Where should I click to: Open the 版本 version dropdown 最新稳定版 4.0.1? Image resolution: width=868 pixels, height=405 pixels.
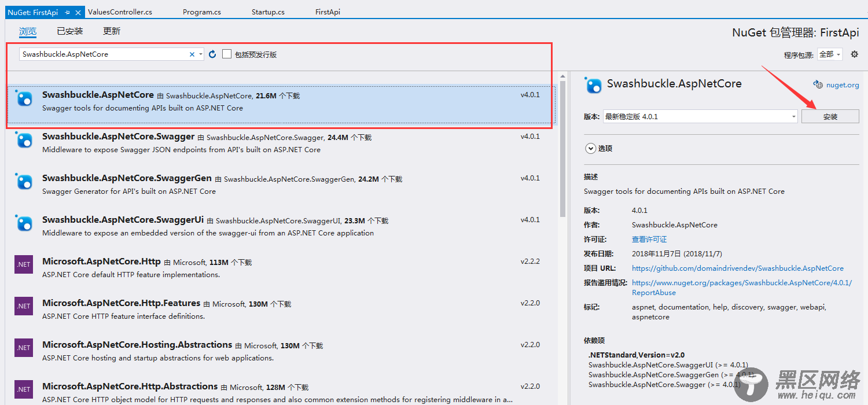click(x=700, y=116)
